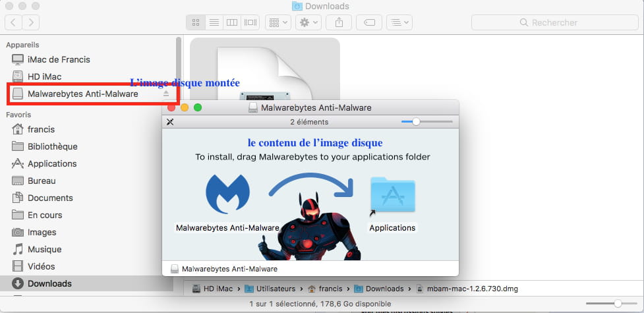Click the HD iMac hard drive icon
This screenshot has height=313, width=644.
[18, 76]
